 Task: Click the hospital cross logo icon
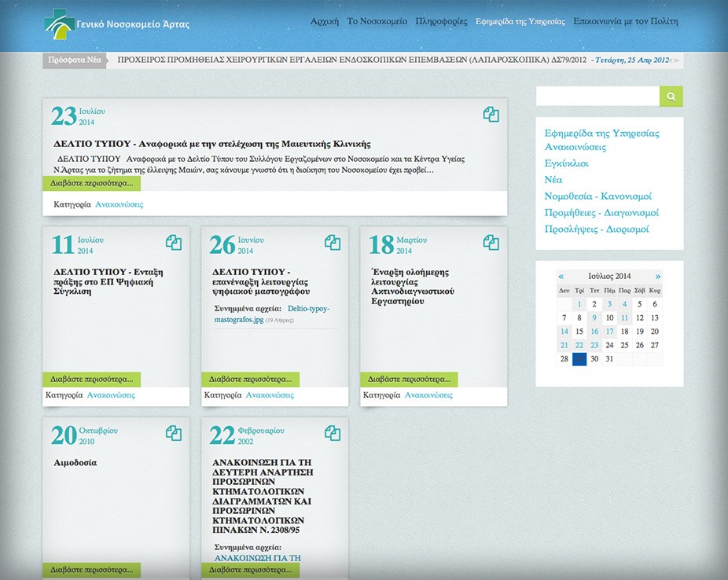coord(60,24)
